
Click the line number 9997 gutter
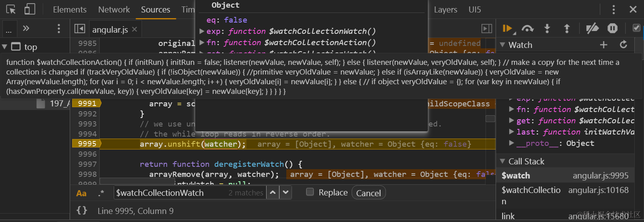(x=87, y=164)
